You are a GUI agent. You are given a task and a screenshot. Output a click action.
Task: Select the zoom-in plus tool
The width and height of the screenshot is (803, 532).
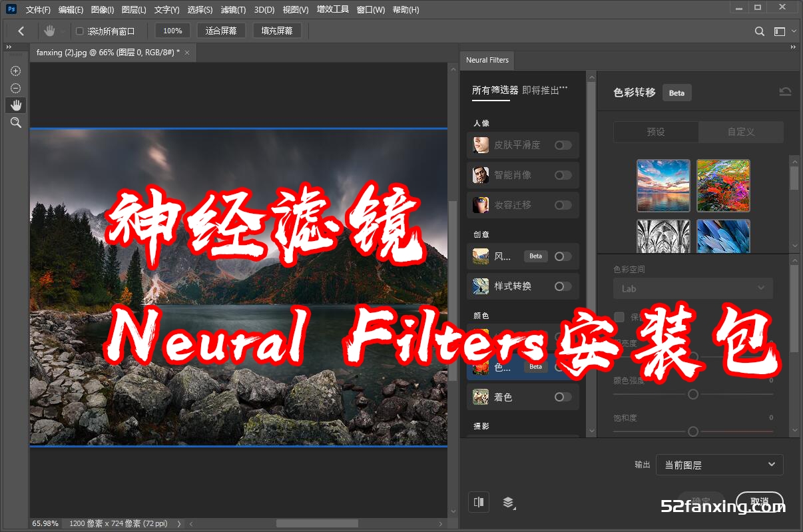tap(16, 71)
